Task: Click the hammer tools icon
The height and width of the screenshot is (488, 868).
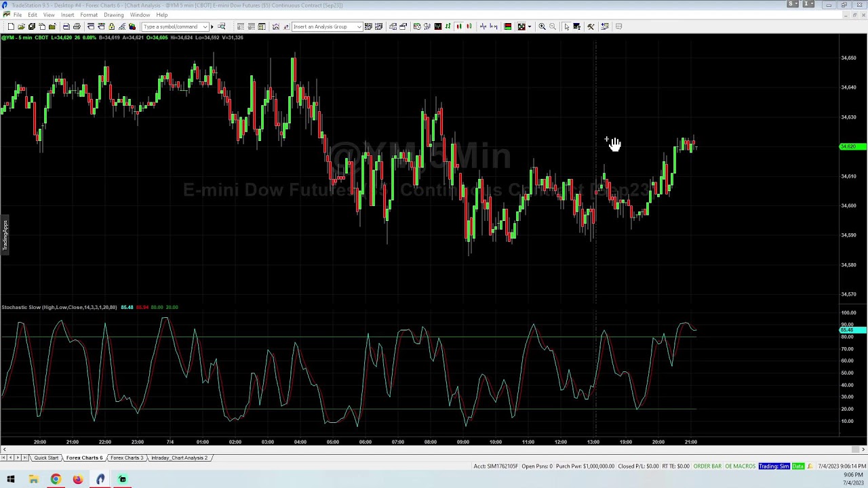Action: [x=591, y=26]
